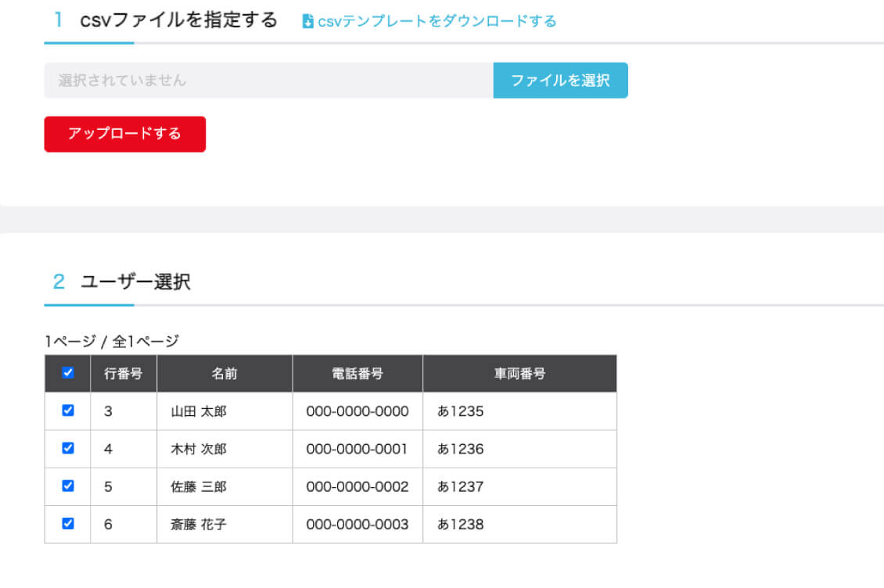Click the CSV template file icon
The height and width of the screenshot is (588, 884).
pos(305,22)
